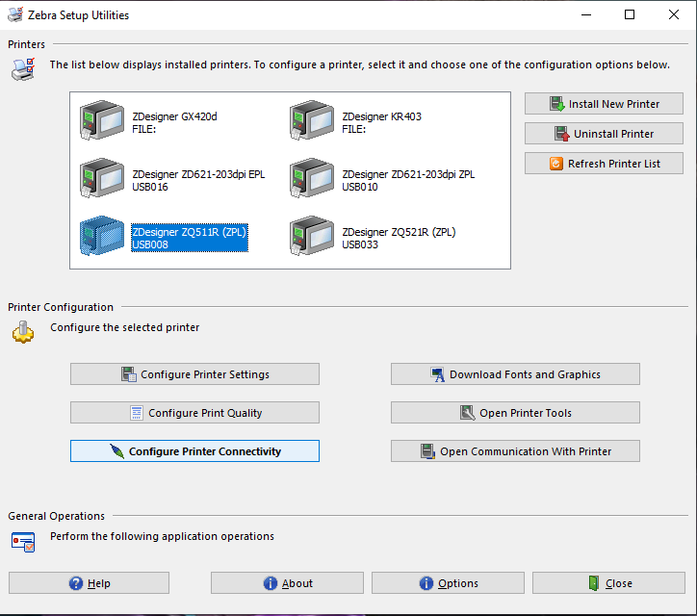Launch Configure Printer Connectivity
697x616 pixels.
pyautogui.click(x=194, y=451)
